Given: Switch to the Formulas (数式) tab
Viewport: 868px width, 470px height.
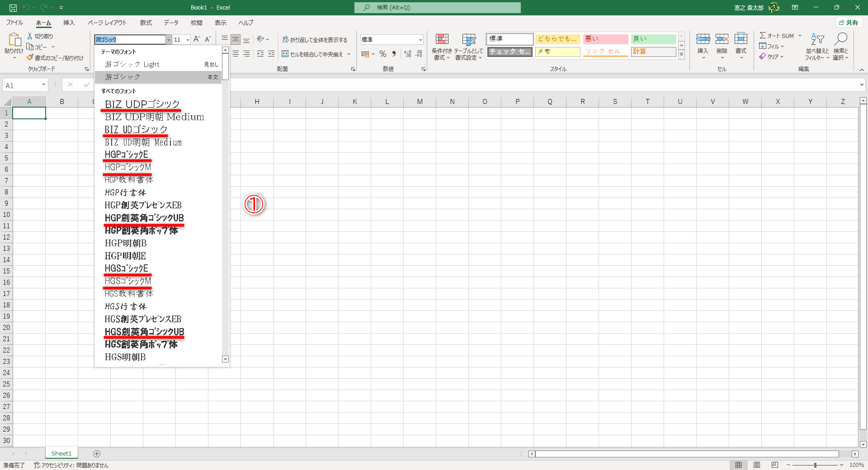Looking at the screenshot, I should click(x=146, y=23).
